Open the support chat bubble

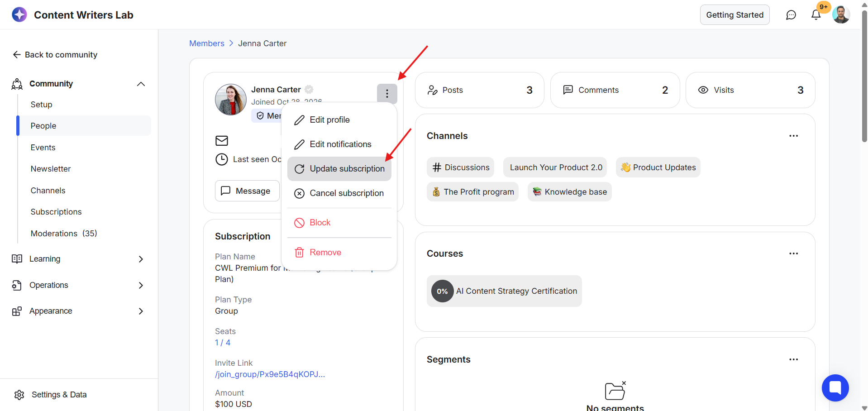(x=835, y=388)
